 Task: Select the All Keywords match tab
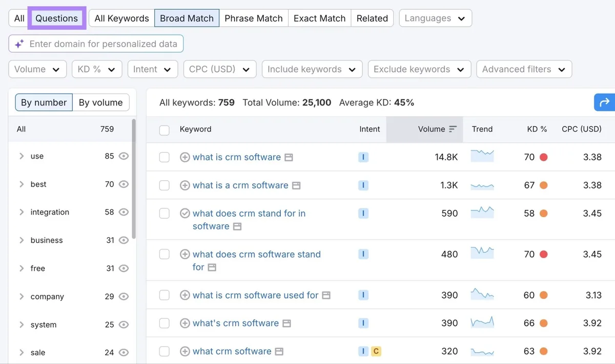[122, 18]
